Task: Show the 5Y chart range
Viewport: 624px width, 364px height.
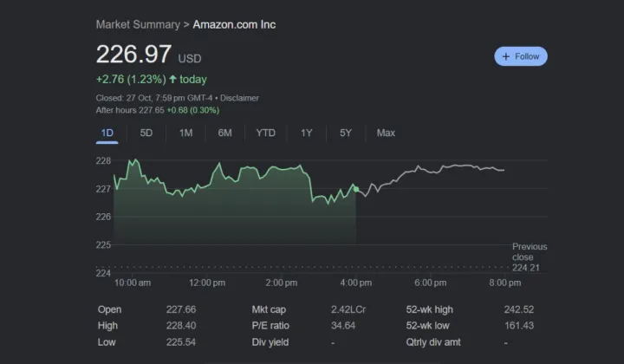Action: pyautogui.click(x=346, y=133)
